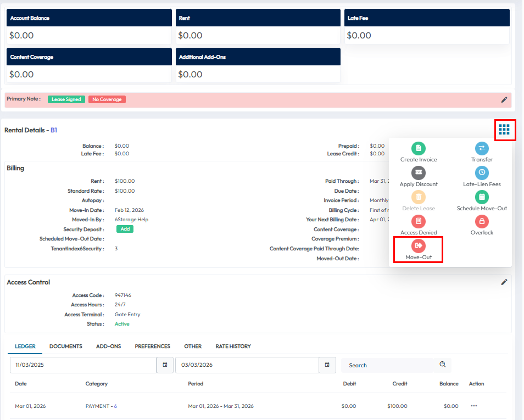Click the Overlock padlock icon

point(482,221)
